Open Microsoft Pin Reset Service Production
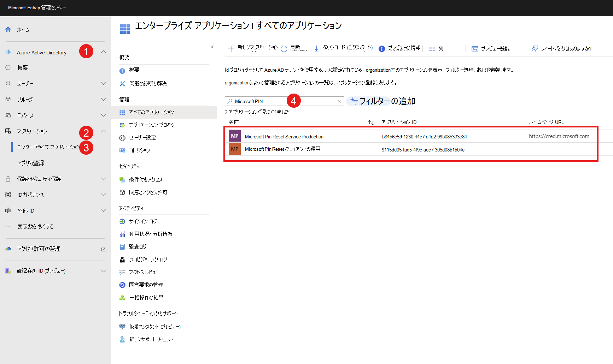 [x=284, y=137]
